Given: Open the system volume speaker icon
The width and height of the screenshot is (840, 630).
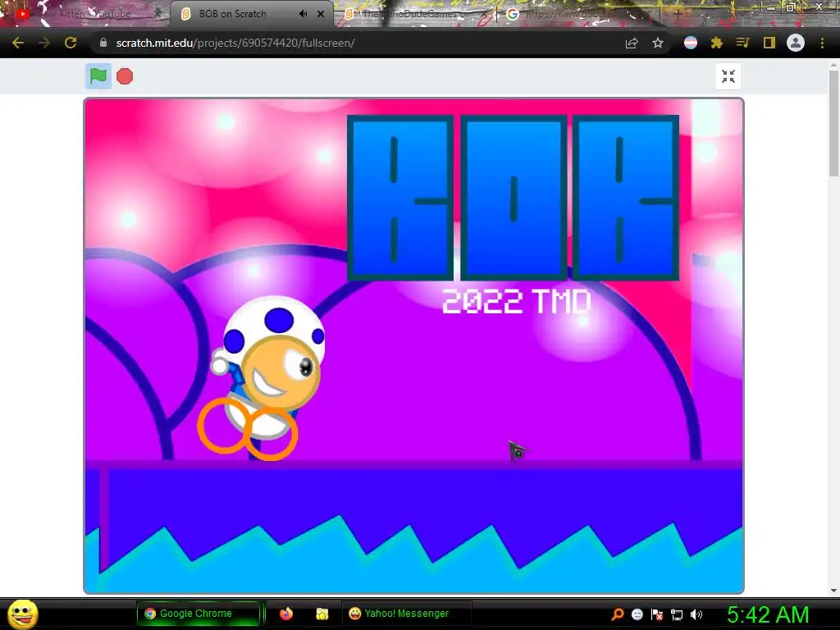Looking at the screenshot, I should point(696,614).
